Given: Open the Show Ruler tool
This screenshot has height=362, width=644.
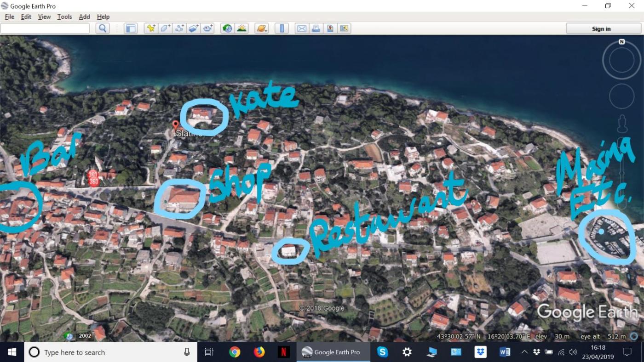Looking at the screenshot, I should (282, 28).
